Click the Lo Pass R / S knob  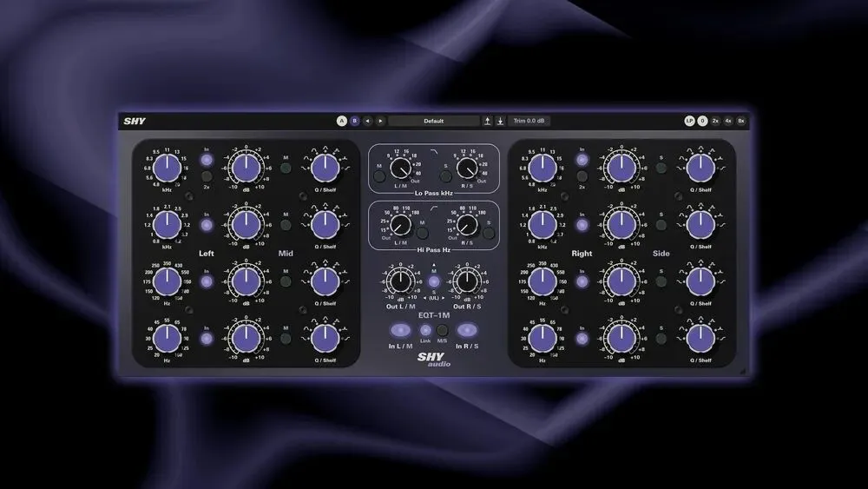pyautogui.click(x=467, y=169)
